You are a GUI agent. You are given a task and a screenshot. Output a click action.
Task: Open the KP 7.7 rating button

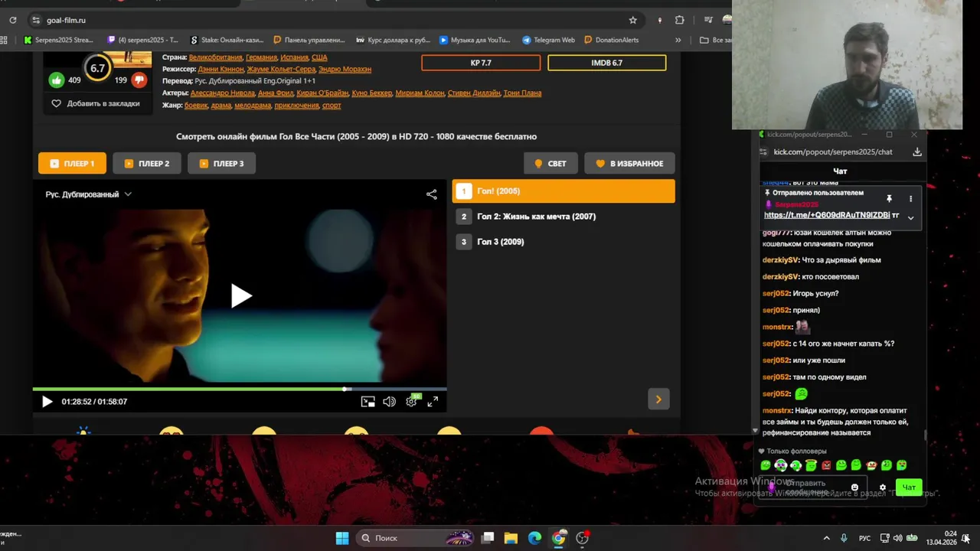(x=481, y=63)
